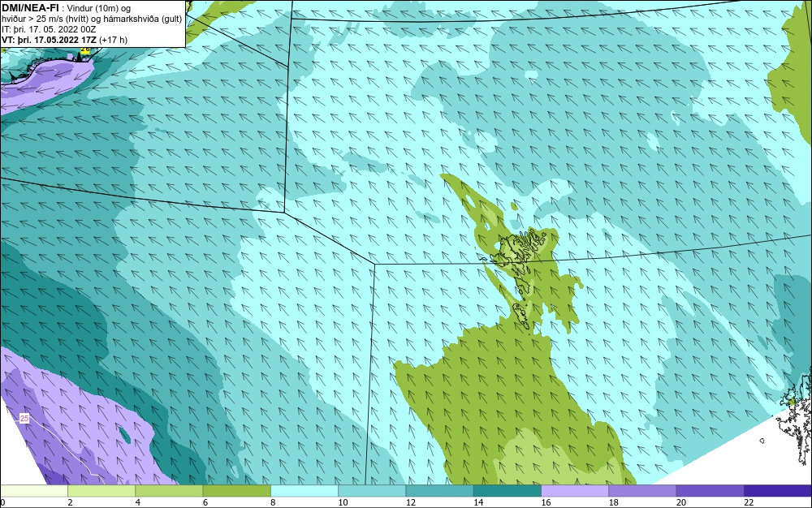Click the 18–20 m/s purple legend swatch
This screenshot has height=508, width=812.
pyautogui.click(x=642, y=491)
